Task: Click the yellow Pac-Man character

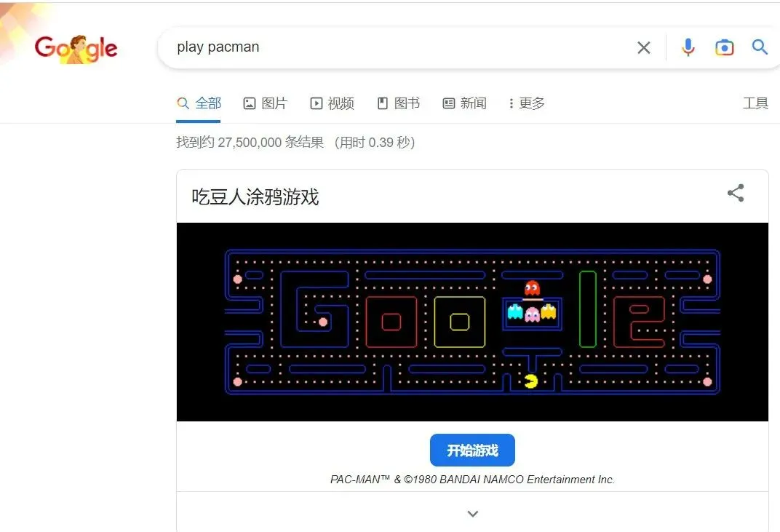Action: point(531,381)
